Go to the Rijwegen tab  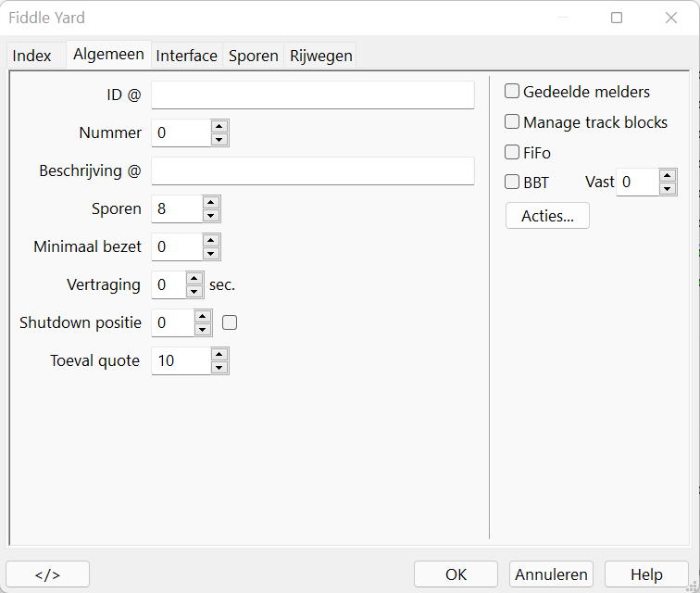(320, 56)
